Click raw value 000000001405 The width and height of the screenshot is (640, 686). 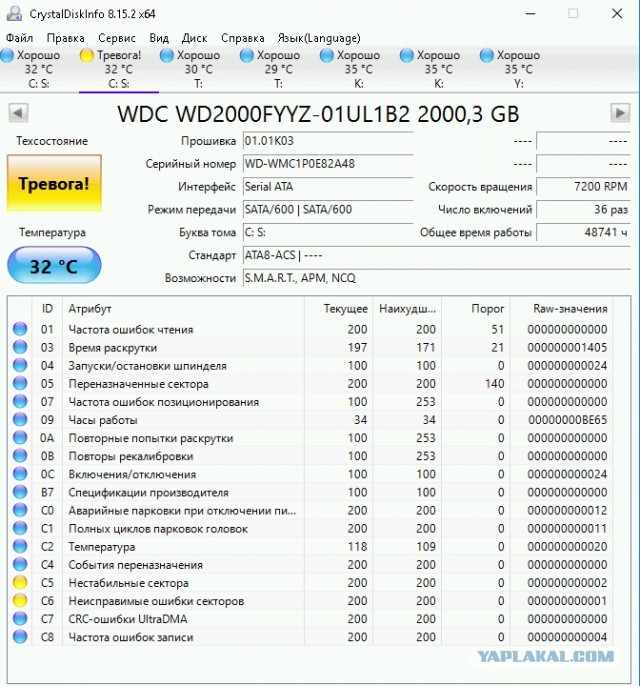coord(567,347)
